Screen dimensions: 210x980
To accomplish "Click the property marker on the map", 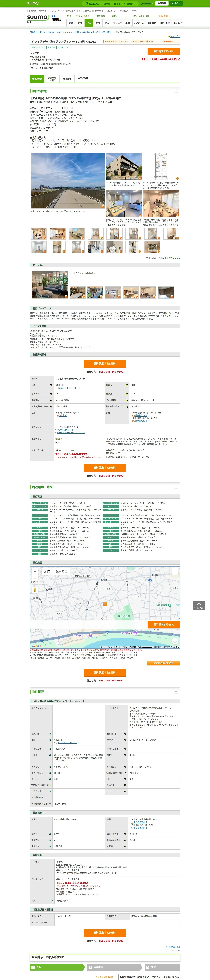I will [x=105, y=604].
